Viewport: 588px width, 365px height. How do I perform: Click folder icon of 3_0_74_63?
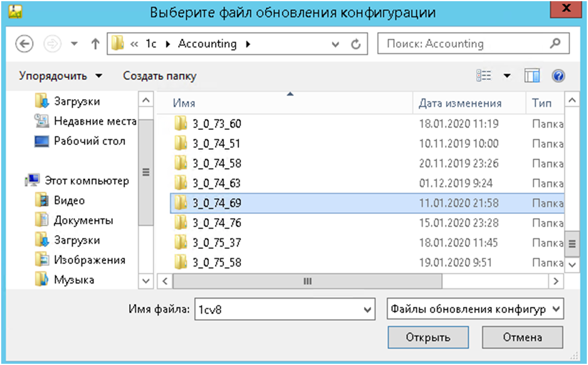coord(181,183)
